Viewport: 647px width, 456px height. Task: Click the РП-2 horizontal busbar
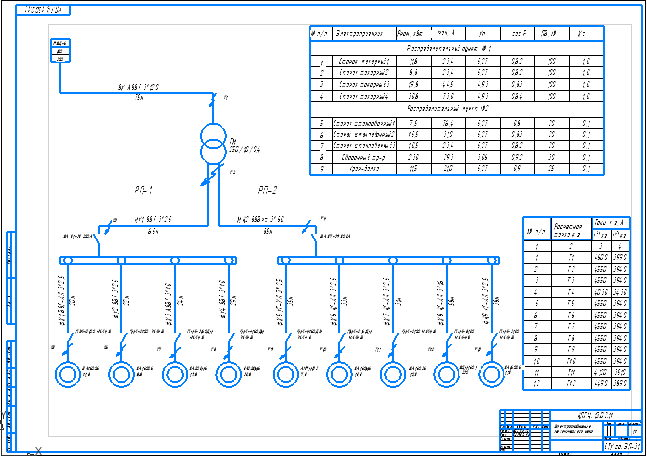[388, 260]
